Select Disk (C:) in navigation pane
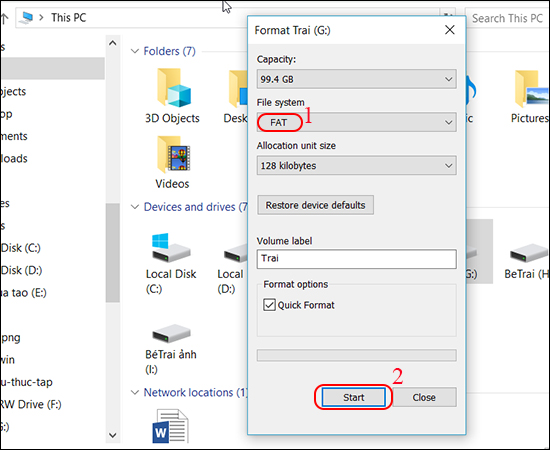The height and width of the screenshot is (450, 550). click(x=21, y=248)
